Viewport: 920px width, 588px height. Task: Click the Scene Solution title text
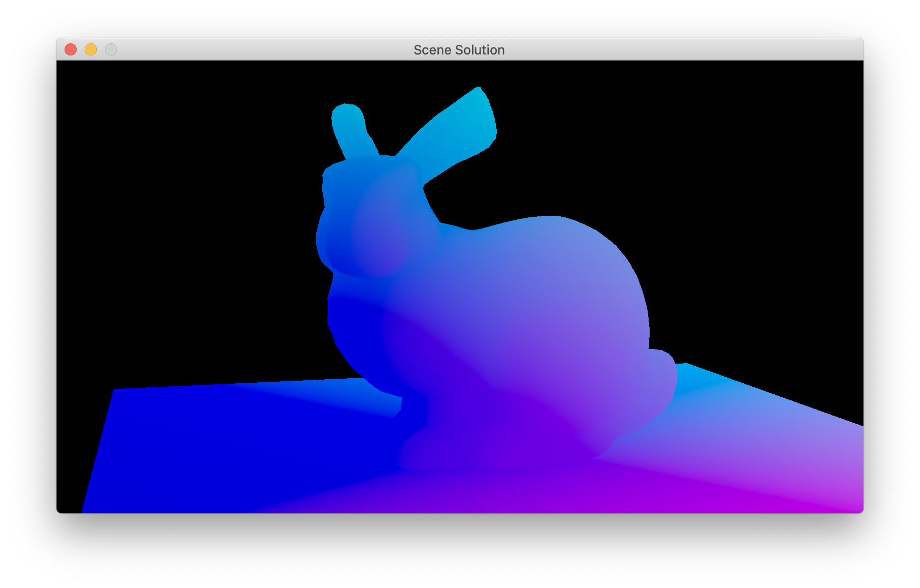[x=459, y=50]
